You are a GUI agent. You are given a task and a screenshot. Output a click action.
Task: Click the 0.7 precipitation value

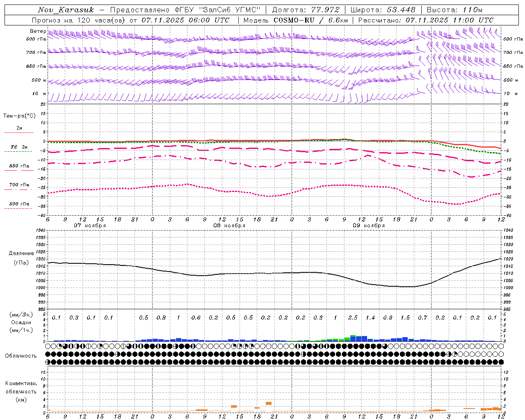pos(422,318)
